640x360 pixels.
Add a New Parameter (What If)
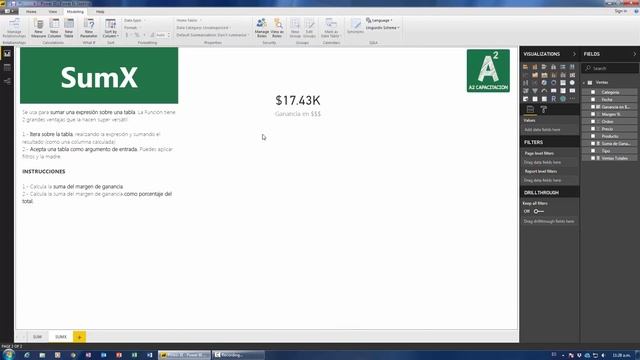tap(89, 28)
